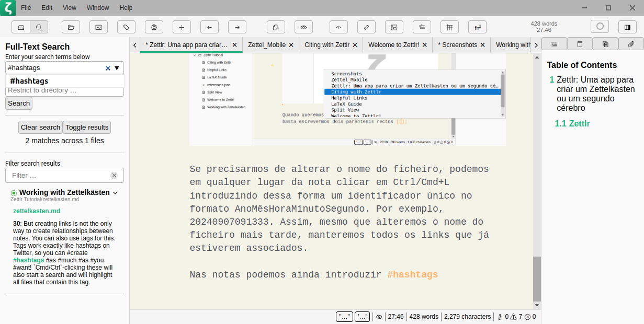Create a new file with plus button
The width and height of the screenshot is (644, 324).
click(x=182, y=27)
